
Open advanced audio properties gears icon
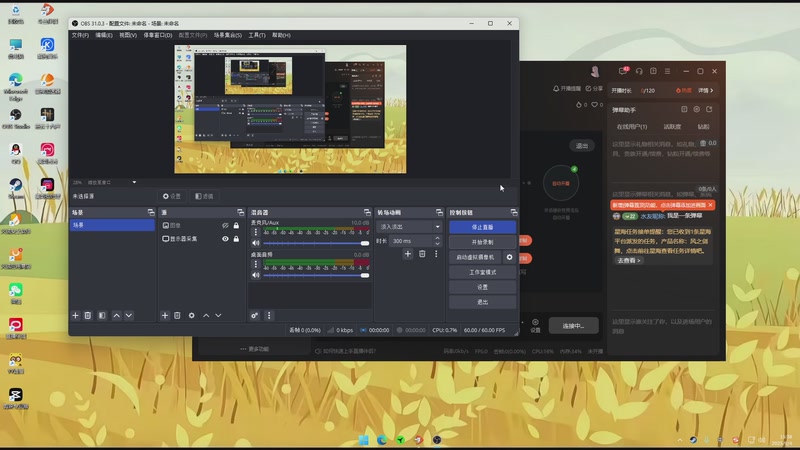pos(255,316)
